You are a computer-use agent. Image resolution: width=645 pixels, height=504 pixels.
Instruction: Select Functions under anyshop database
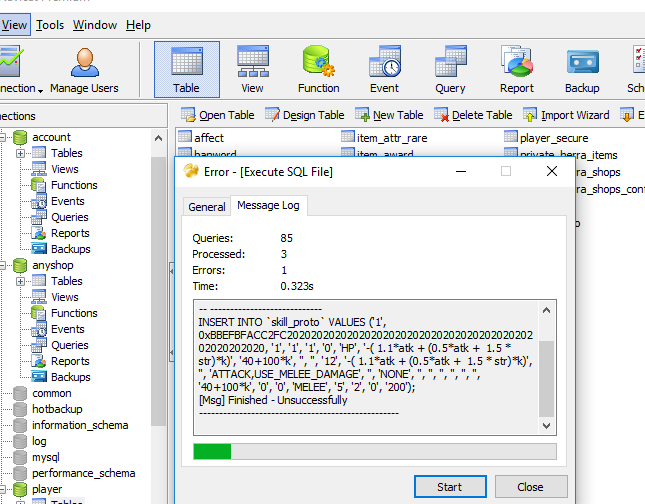click(74, 313)
